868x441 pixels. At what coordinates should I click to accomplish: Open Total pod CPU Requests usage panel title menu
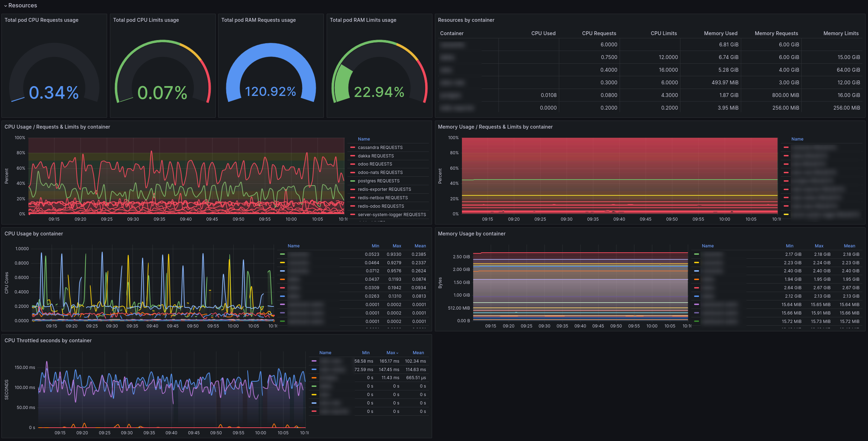[x=41, y=20]
